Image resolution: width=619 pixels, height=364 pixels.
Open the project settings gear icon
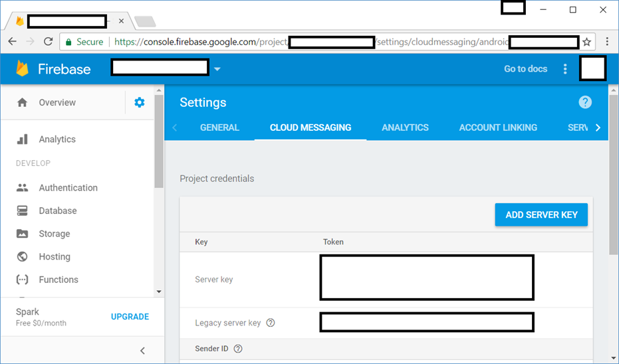[140, 102]
